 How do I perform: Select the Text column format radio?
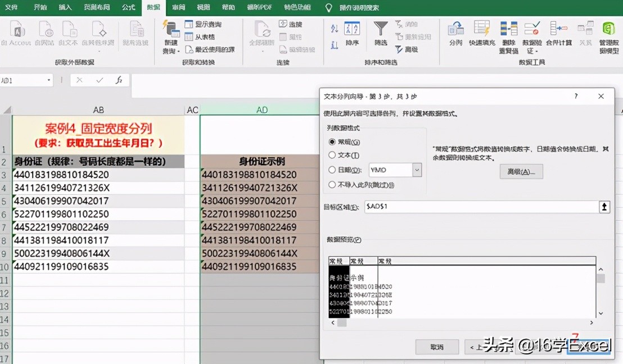pos(332,155)
